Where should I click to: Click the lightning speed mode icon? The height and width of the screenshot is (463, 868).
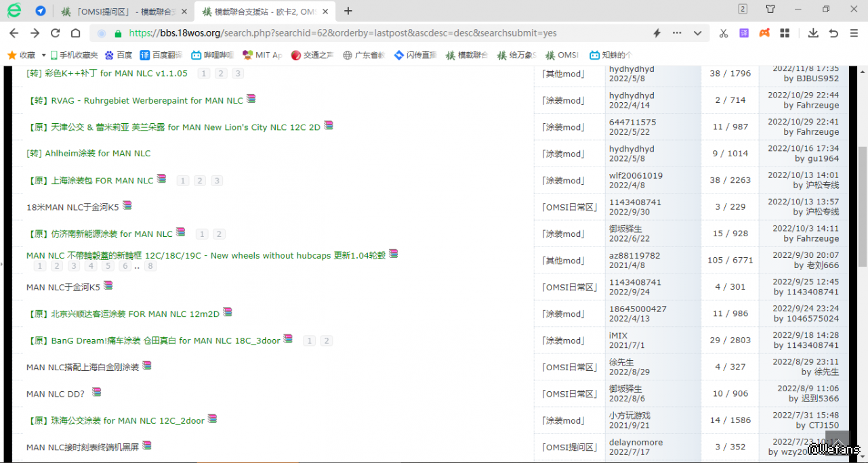pos(657,33)
